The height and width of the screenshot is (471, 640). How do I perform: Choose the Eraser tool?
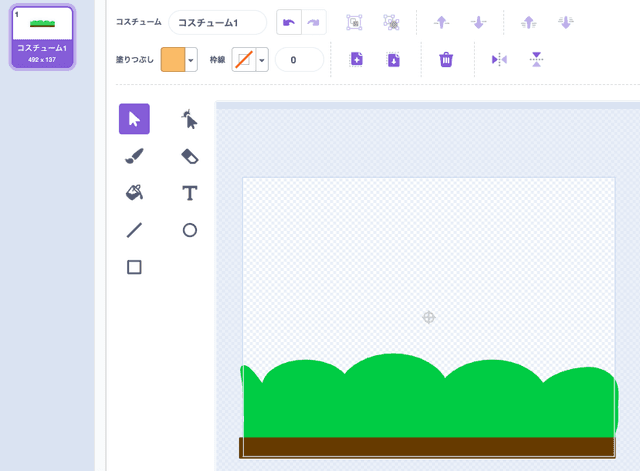189,156
